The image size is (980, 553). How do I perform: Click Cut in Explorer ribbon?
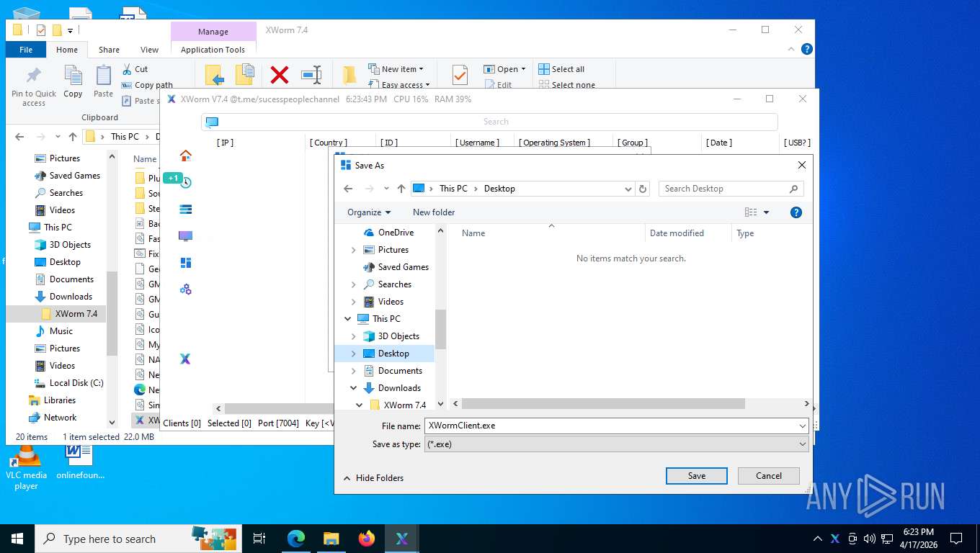click(x=135, y=69)
